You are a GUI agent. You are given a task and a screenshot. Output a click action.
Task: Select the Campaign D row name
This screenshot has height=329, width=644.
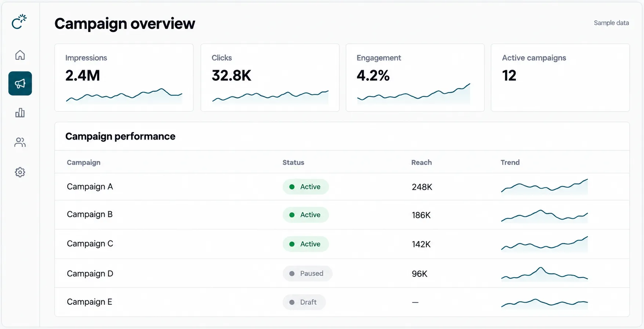tap(90, 274)
